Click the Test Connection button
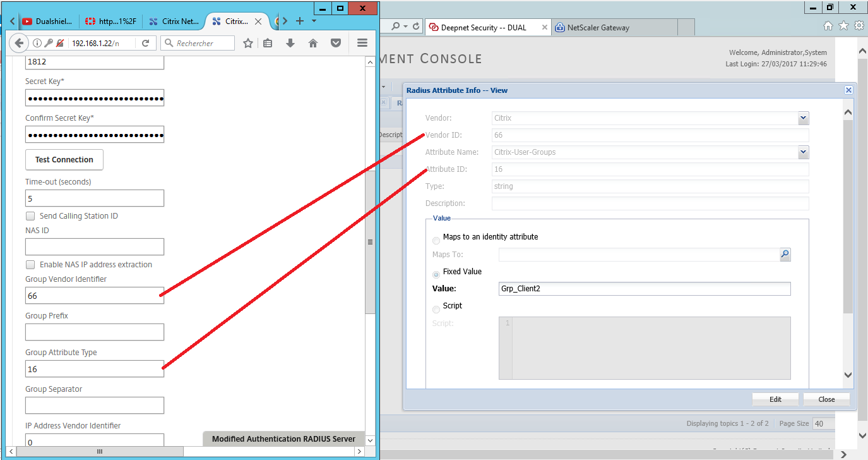Image resolution: width=868 pixels, height=460 pixels. pos(64,160)
